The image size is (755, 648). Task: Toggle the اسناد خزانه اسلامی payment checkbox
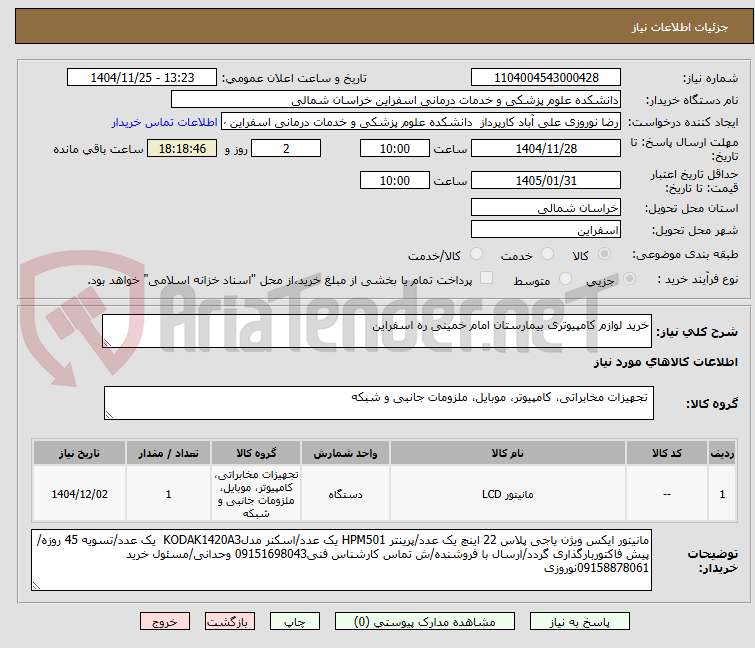tap(487, 278)
